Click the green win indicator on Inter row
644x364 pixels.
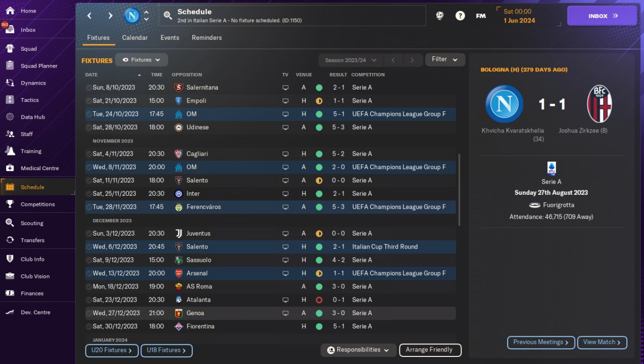pyautogui.click(x=319, y=194)
